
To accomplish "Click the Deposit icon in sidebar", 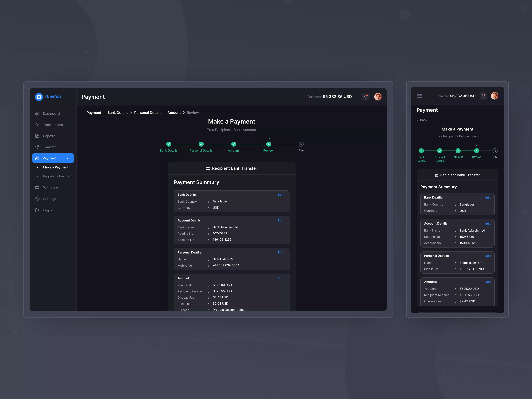I will pyautogui.click(x=37, y=136).
